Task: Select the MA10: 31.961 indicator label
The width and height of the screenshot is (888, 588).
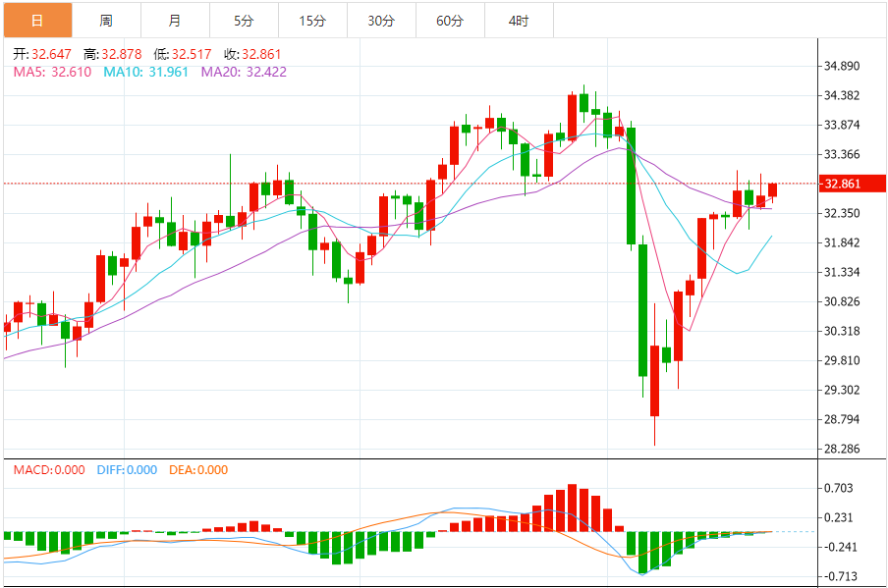Action: 145,72
